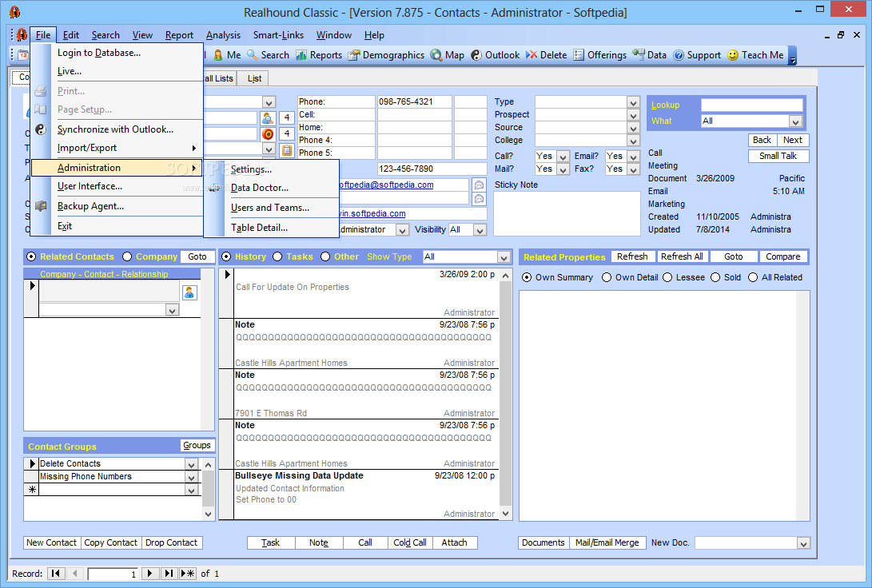Click the person icon in Related Contacts row
The image size is (872, 588).
click(189, 292)
